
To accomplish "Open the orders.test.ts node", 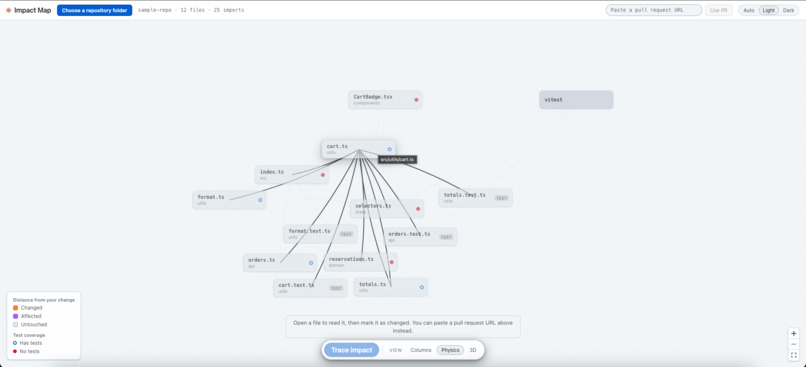I will coord(420,237).
